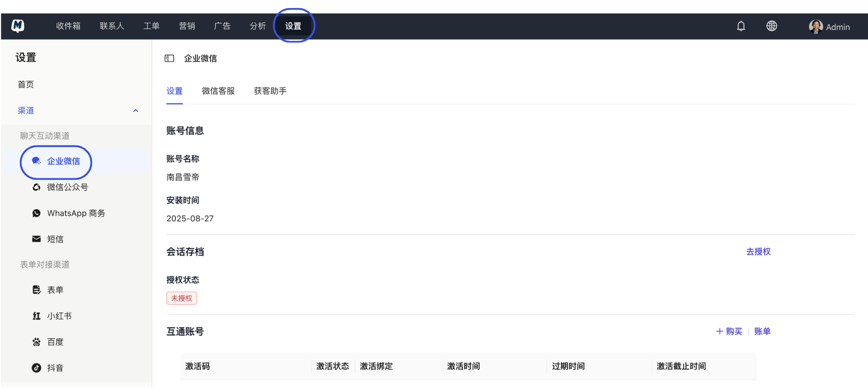Open 联系人 in top navigation

point(112,26)
